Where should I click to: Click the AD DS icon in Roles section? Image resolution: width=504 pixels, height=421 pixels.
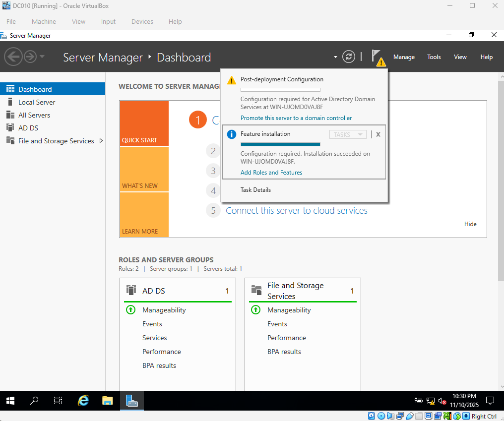pos(131,291)
